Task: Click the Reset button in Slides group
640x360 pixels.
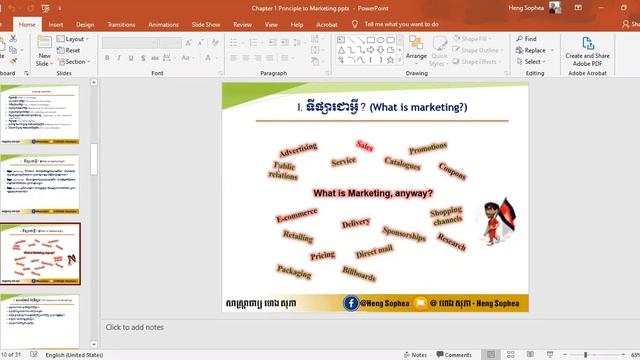Action: click(x=68, y=50)
